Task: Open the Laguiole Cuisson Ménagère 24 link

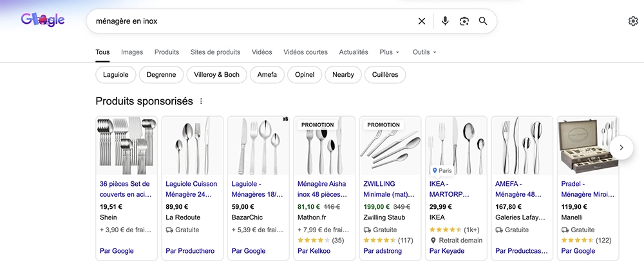Action: click(x=191, y=189)
